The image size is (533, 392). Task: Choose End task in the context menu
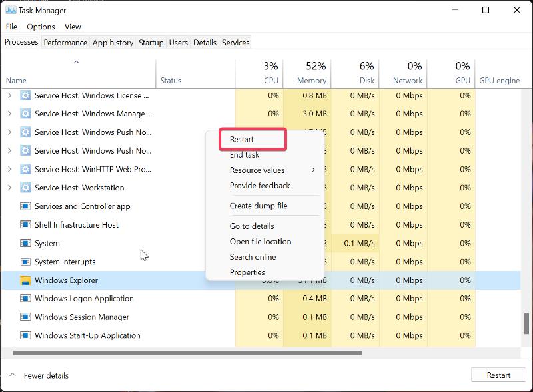pyautogui.click(x=245, y=155)
